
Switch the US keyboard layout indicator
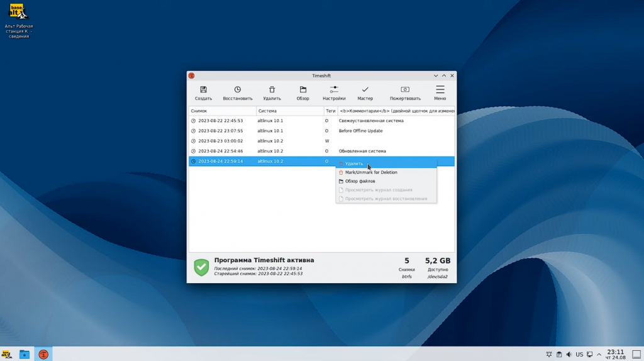[x=579, y=355]
